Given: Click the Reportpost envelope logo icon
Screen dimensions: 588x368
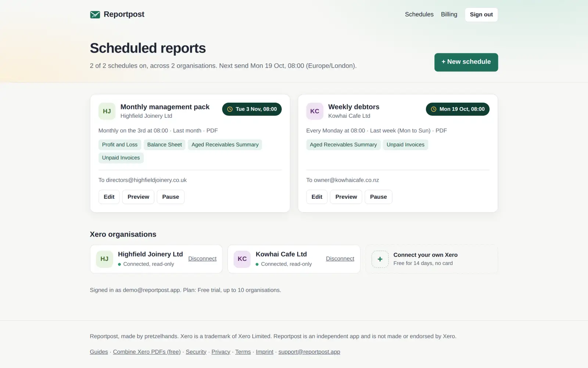Looking at the screenshot, I should coord(95,15).
